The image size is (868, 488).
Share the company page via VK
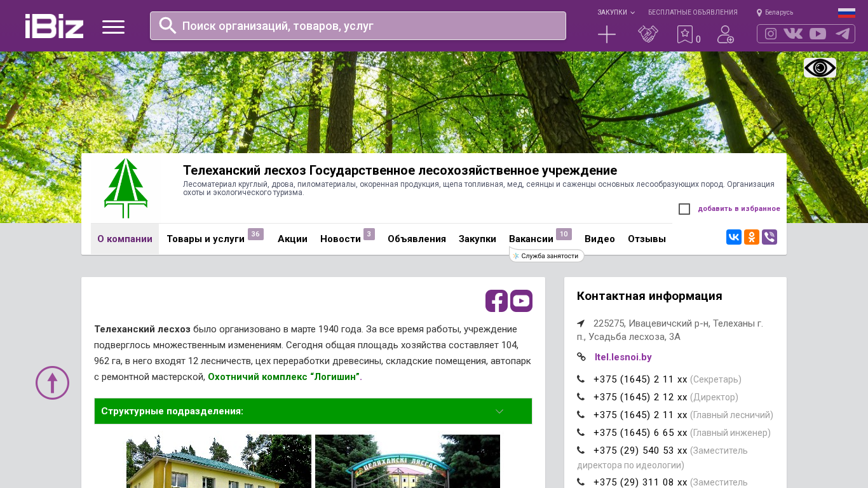point(734,237)
